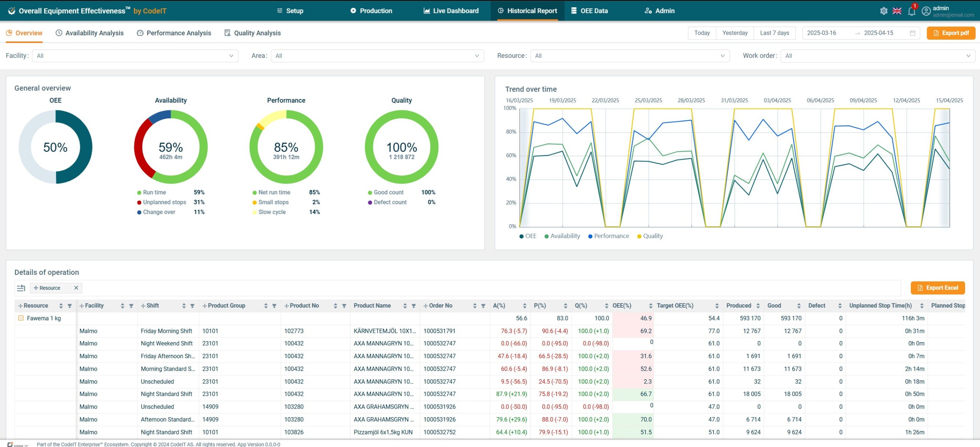The image size is (980, 447).
Task: Filter the Shift column using funnel icon
Action: (193, 306)
